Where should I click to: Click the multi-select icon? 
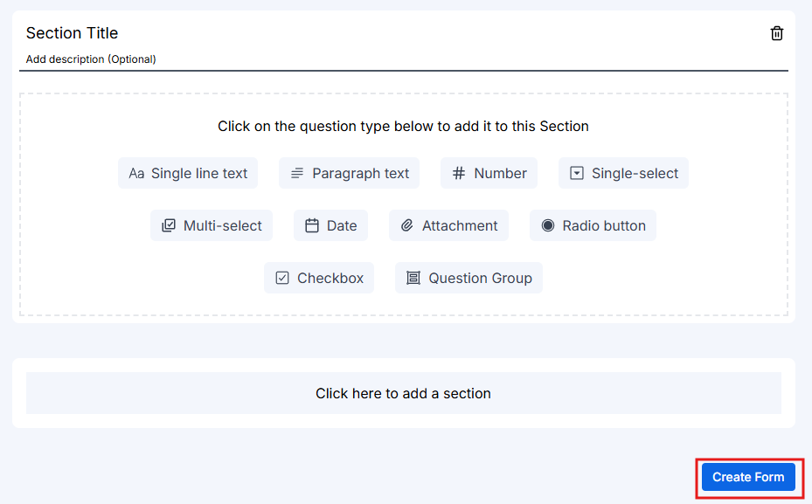tap(170, 225)
